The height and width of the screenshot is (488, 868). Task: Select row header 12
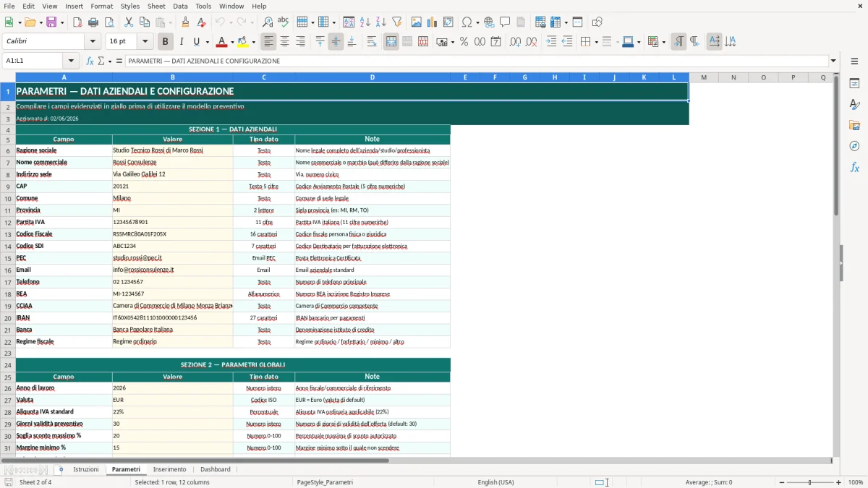pyautogui.click(x=8, y=222)
